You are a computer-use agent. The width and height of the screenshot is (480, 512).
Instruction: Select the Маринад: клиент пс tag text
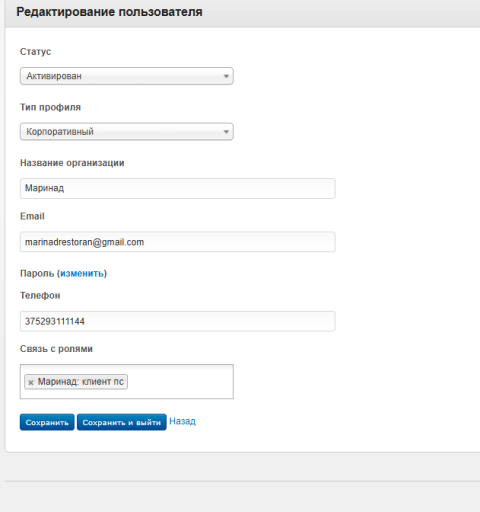pyautogui.click(x=81, y=382)
